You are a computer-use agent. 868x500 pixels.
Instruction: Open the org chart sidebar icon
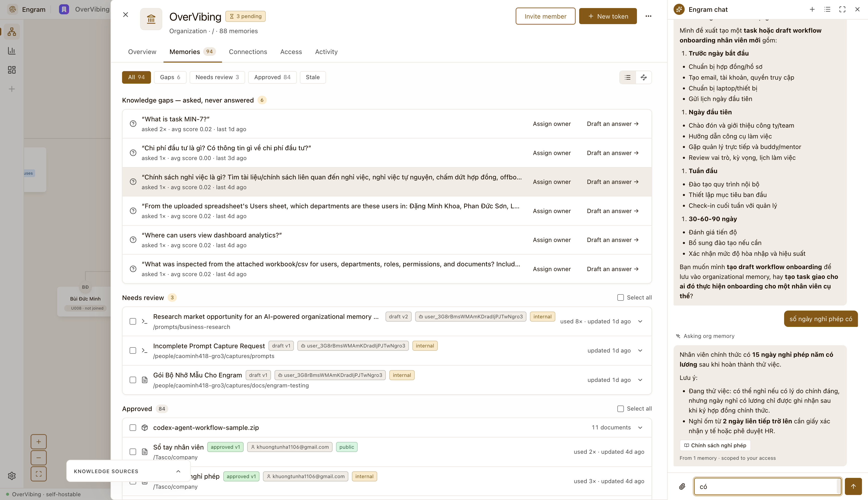click(12, 32)
